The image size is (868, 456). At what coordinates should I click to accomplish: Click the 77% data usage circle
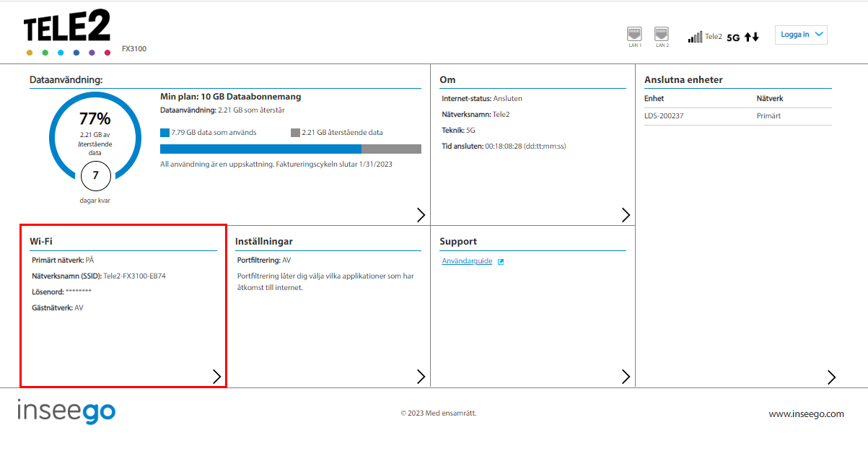95,135
